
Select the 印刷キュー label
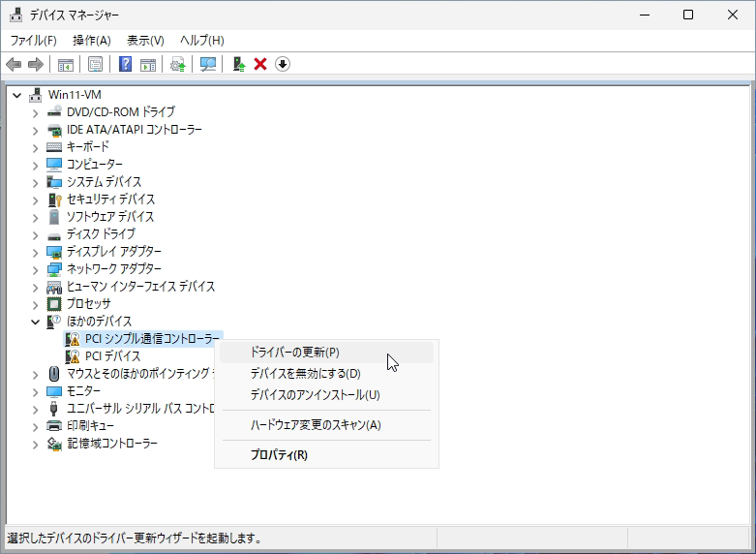pyautogui.click(x=90, y=425)
